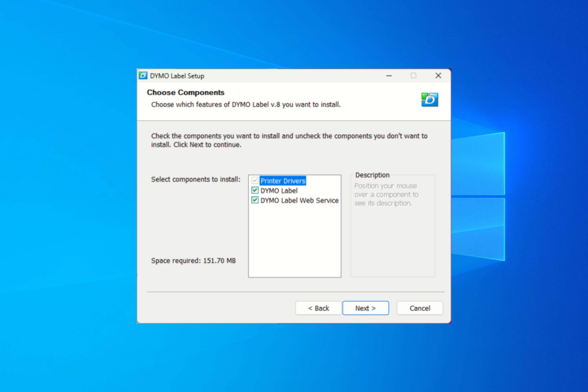The height and width of the screenshot is (392, 588).
Task: Minimize the DYMO Label Setup window
Action: pyautogui.click(x=389, y=76)
